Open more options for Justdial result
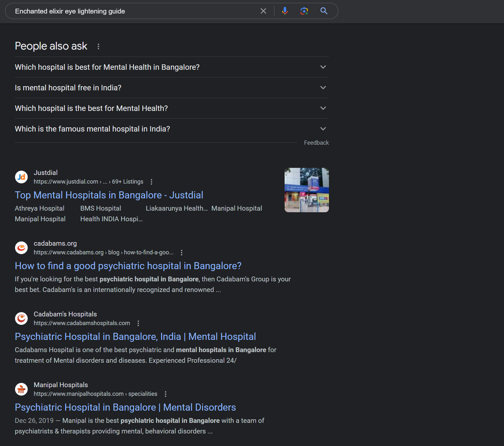 pyautogui.click(x=151, y=182)
